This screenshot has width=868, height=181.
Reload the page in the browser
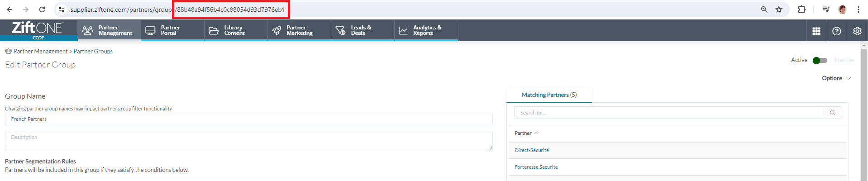(42, 10)
